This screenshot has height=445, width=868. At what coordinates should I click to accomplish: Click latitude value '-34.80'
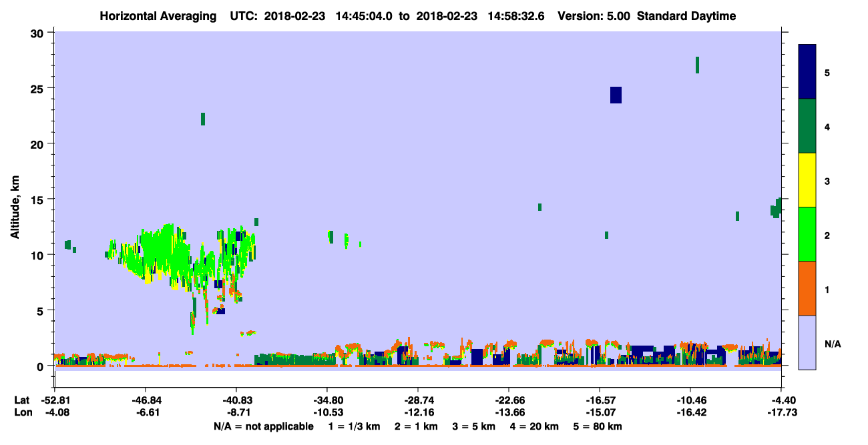(327, 400)
